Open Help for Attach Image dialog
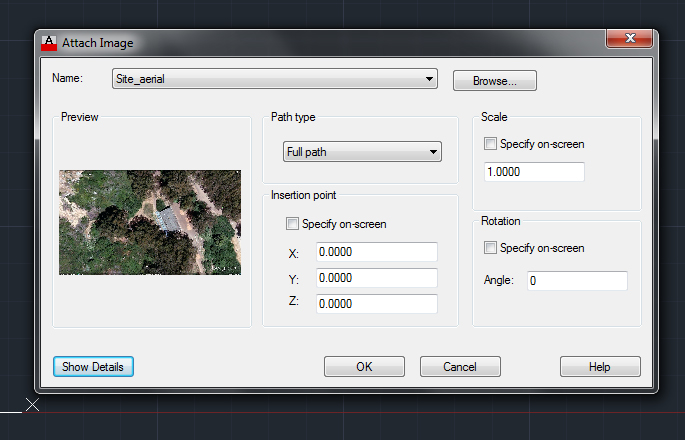685x440 pixels. pos(600,367)
